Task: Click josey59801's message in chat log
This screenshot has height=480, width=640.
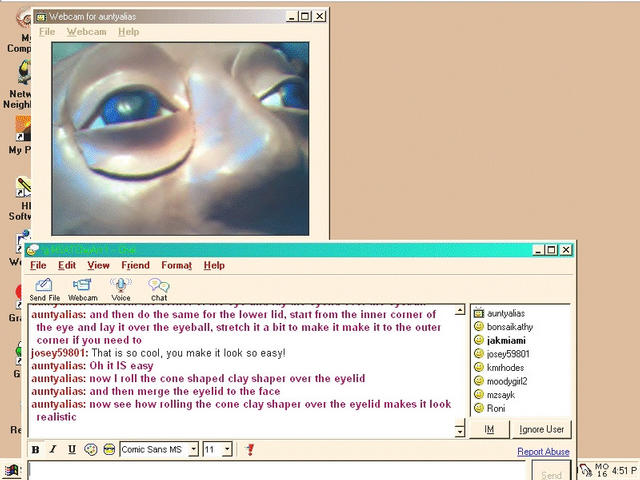Action: click(x=158, y=353)
